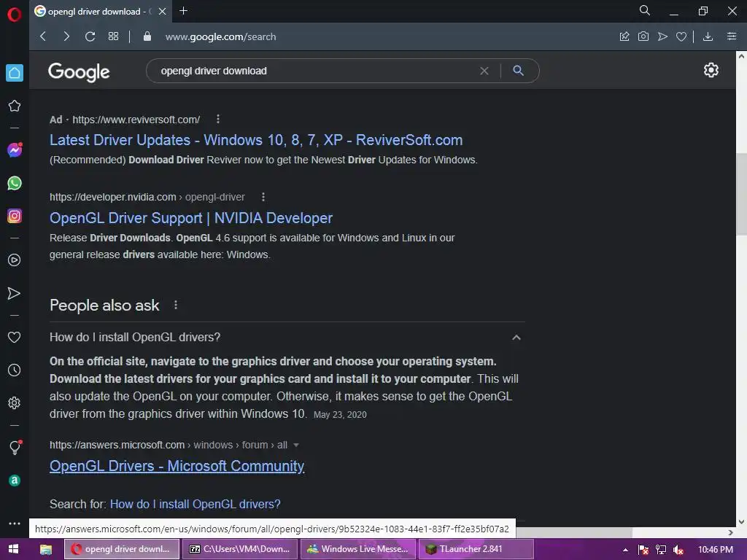Switch to Windows Live Messenger taskbar item
Image resolution: width=747 pixels, height=560 pixels.
(357, 549)
